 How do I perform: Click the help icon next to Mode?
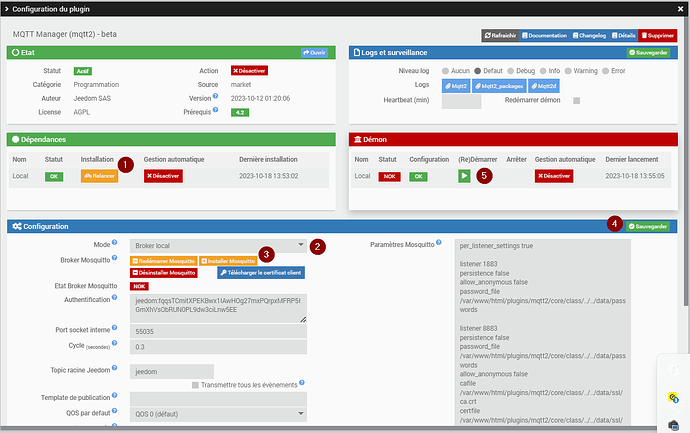pos(114,242)
